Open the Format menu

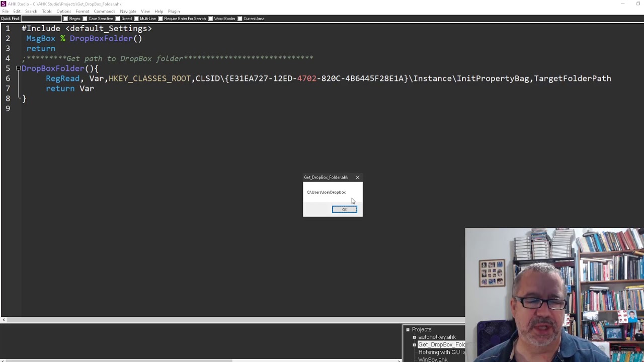[x=82, y=11]
